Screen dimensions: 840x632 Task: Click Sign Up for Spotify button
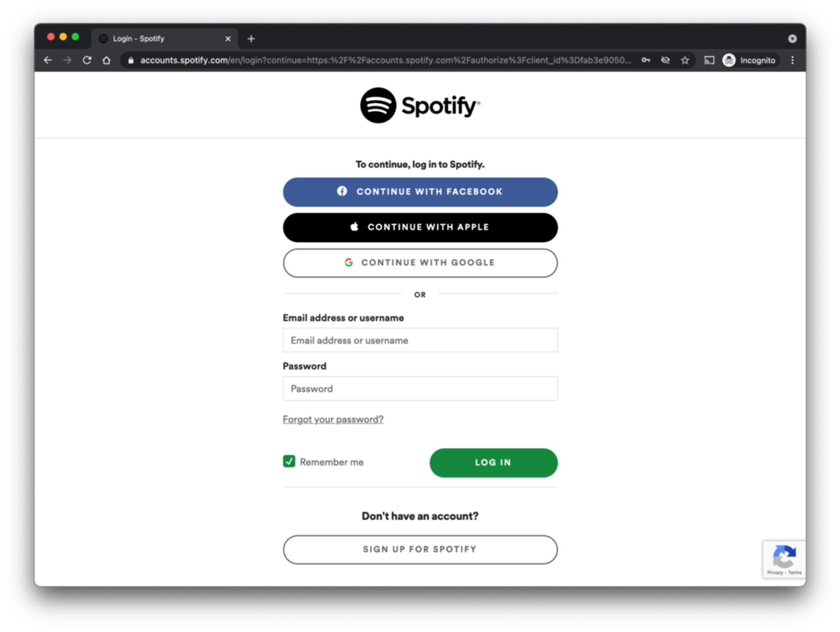point(419,550)
